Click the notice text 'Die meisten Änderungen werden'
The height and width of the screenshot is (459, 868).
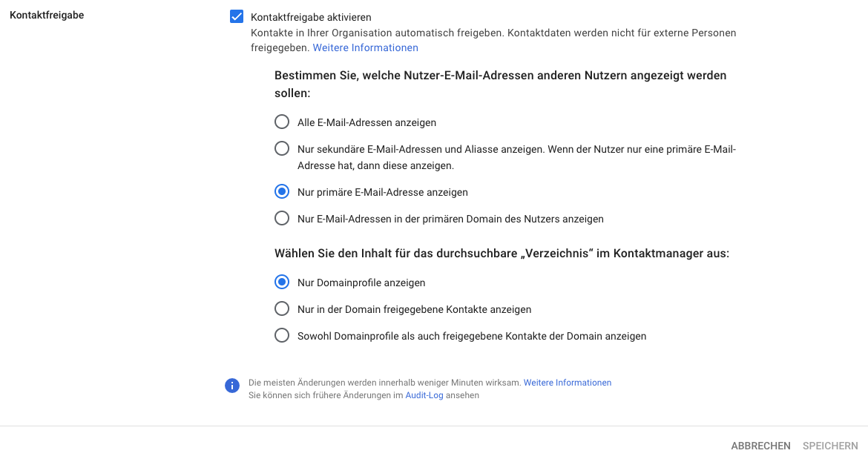point(385,383)
